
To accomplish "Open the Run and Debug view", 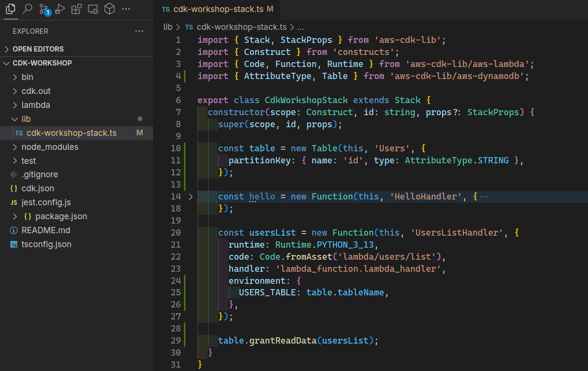I will pyautogui.click(x=60, y=9).
